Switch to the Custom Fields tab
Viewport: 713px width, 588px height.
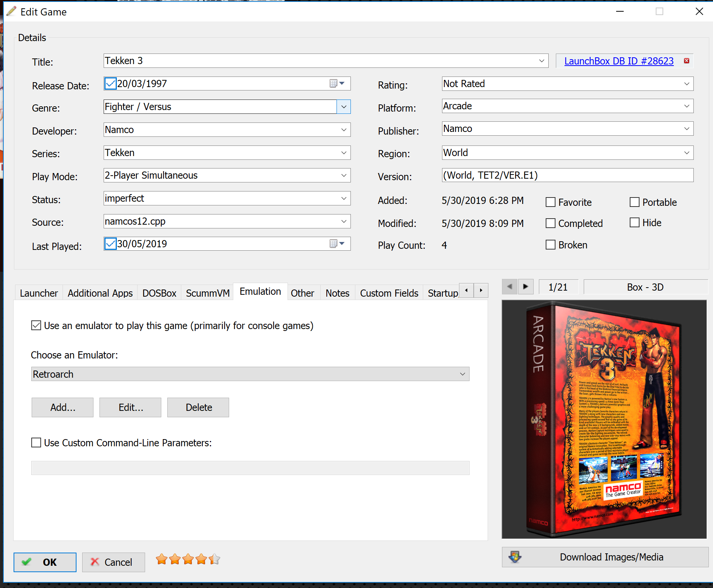389,293
